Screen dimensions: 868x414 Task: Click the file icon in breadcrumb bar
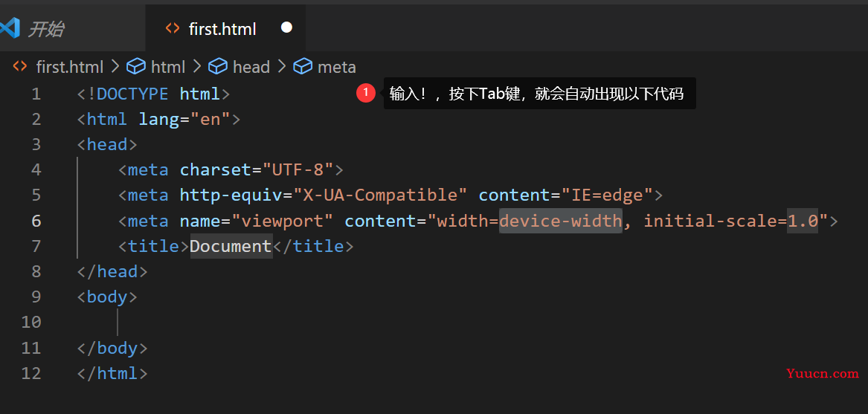20,66
